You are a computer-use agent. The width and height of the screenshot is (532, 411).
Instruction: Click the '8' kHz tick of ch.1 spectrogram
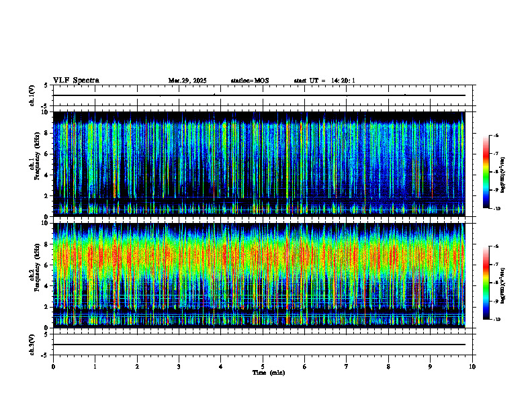point(47,133)
